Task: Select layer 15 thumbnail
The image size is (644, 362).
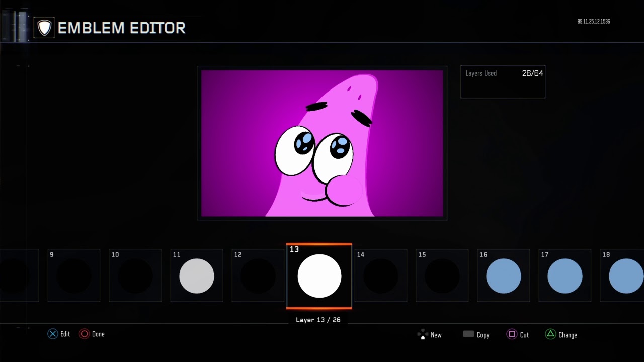Action: 442,276
